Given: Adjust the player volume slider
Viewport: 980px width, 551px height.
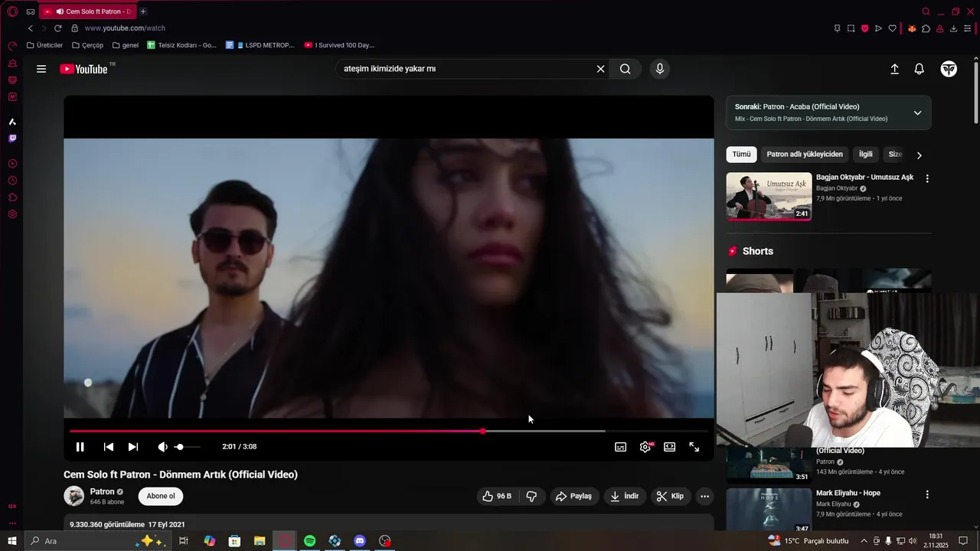Looking at the screenshot, I should pyautogui.click(x=187, y=447).
